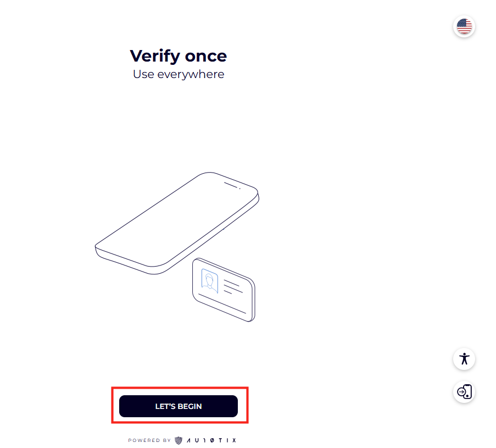Click the "Use everywhere" subtitle
Viewport: 496px width, 448px height.
(x=178, y=74)
